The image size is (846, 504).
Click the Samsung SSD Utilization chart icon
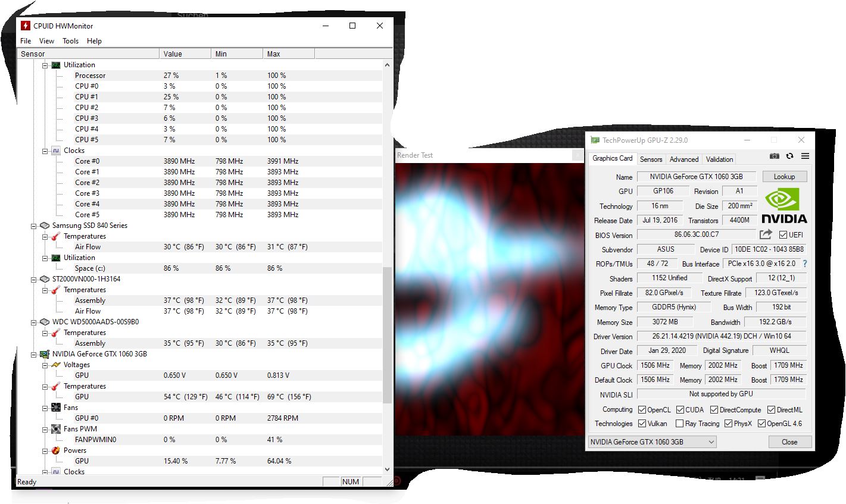pos(56,258)
